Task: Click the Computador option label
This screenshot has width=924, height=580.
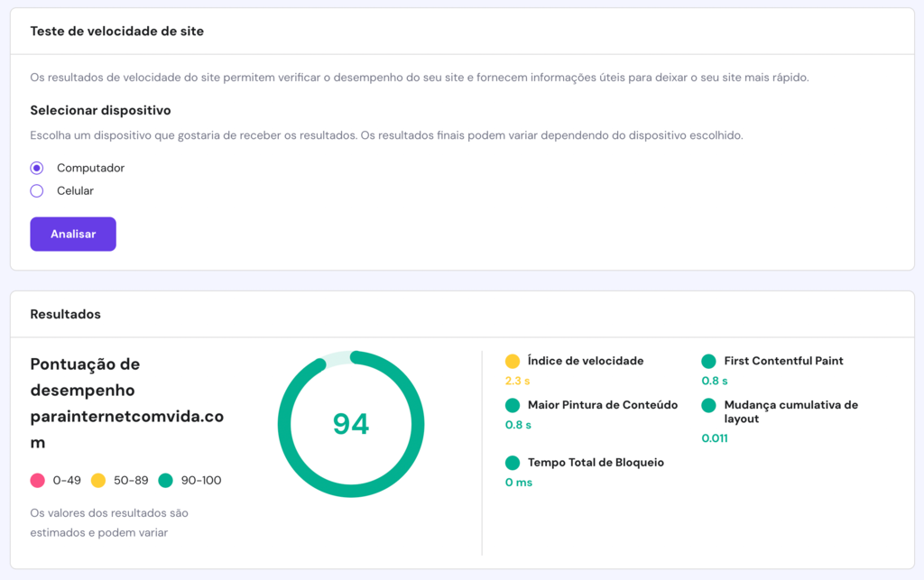Action: (91, 168)
